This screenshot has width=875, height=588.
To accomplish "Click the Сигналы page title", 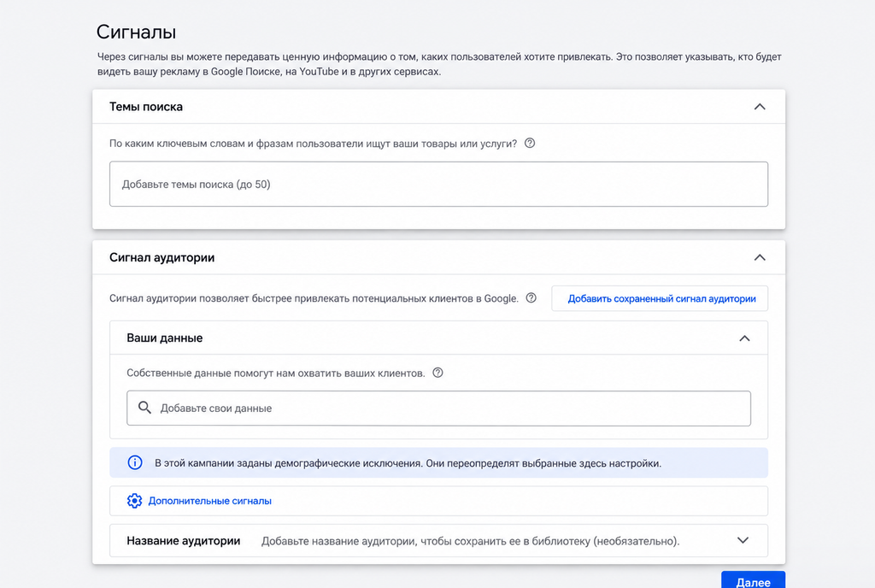I will pos(136,32).
